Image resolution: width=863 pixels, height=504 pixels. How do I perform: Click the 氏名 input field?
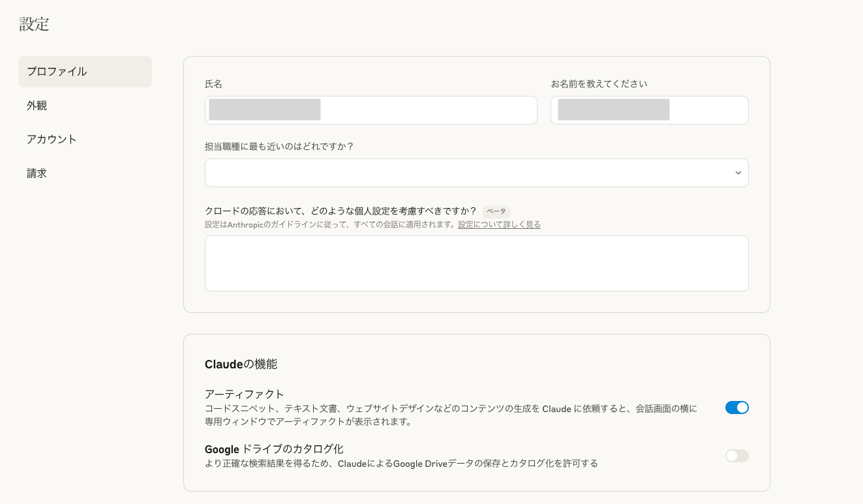click(x=371, y=110)
